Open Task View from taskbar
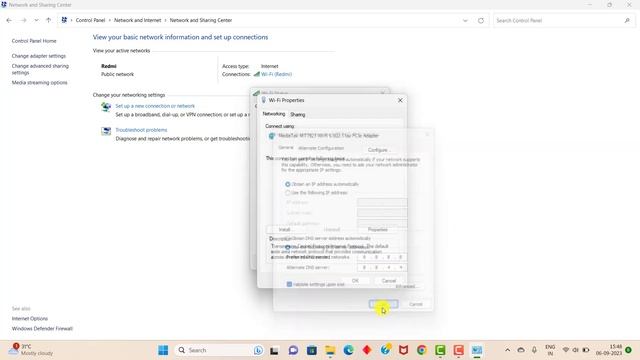 [274, 350]
